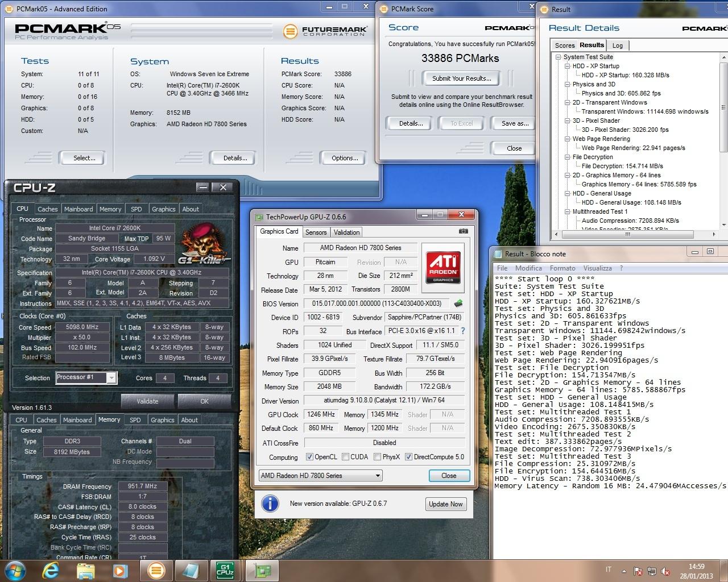Click the GPU-Z BIOS save chip icon
Image resolution: width=728 pixels, height=582 pixels.
[458, 303]
